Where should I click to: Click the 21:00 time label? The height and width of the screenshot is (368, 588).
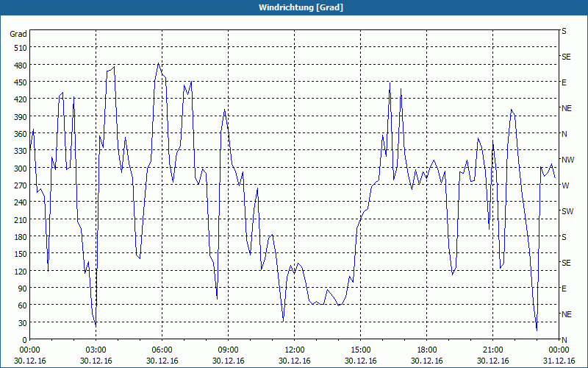[x=492, y=350]
